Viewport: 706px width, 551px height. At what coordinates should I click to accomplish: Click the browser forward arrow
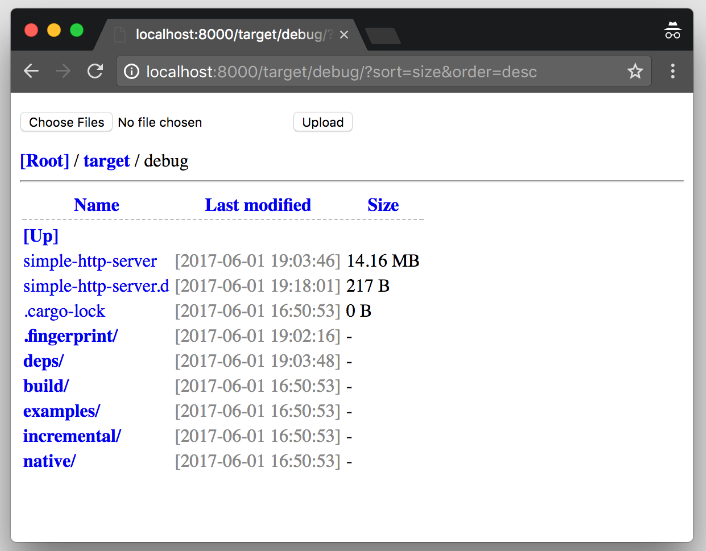point(63,71)
